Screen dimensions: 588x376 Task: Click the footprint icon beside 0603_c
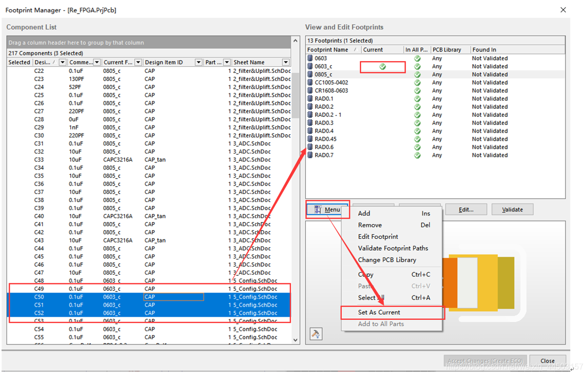[x=310, y=66]
